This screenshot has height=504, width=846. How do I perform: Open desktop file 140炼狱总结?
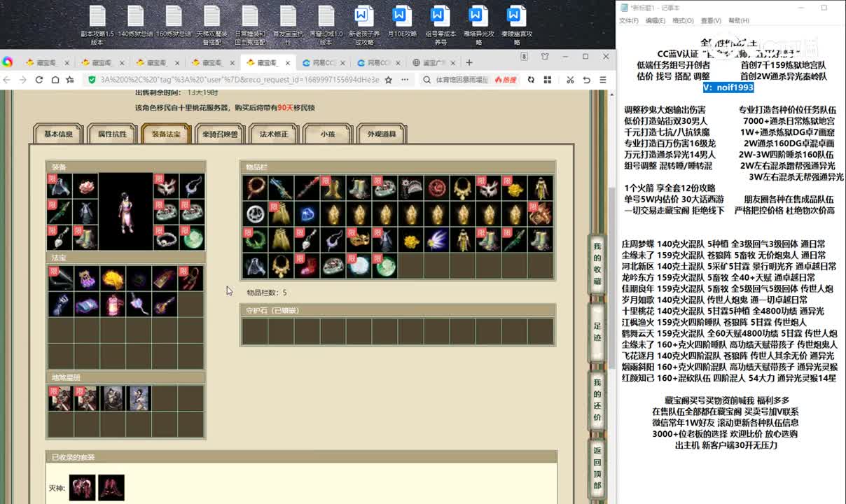[x=135, y=21]
